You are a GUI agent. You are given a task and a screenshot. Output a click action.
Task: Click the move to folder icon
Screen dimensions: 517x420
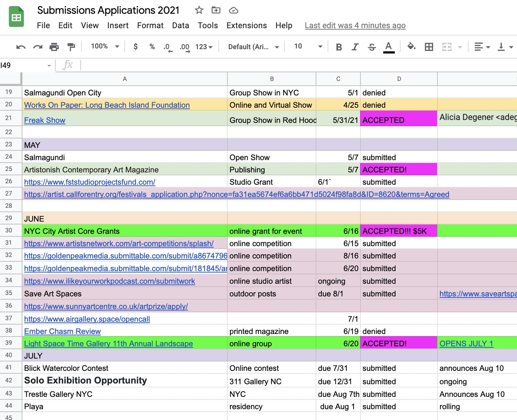point(216,10)
